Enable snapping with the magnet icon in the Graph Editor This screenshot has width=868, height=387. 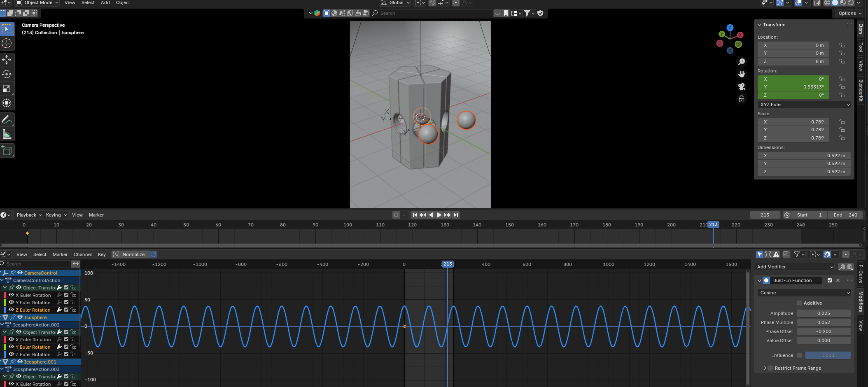(x=827, y=254)
